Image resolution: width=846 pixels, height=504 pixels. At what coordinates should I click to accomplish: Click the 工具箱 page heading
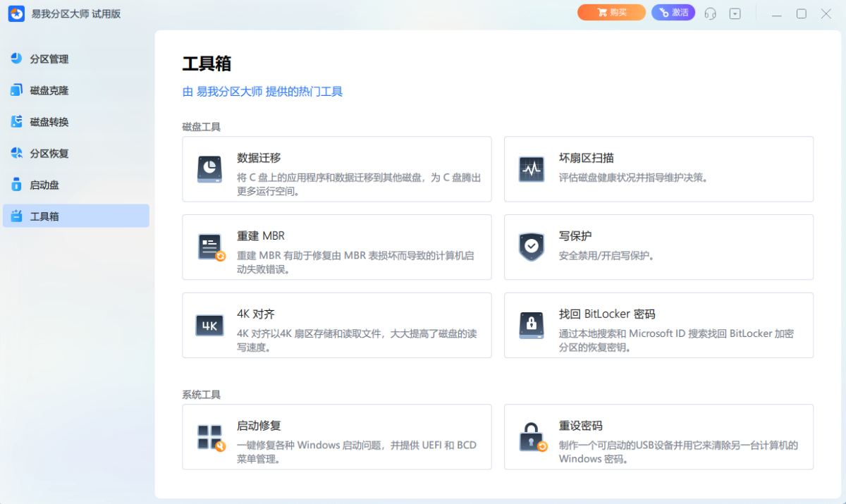[207, 63]
